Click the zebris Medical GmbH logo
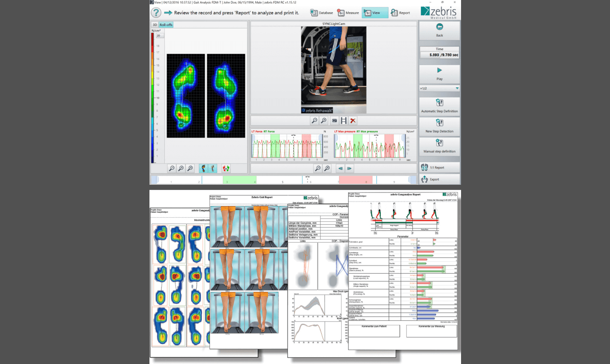Screen dimensions: 610x364 coord(440,12)
